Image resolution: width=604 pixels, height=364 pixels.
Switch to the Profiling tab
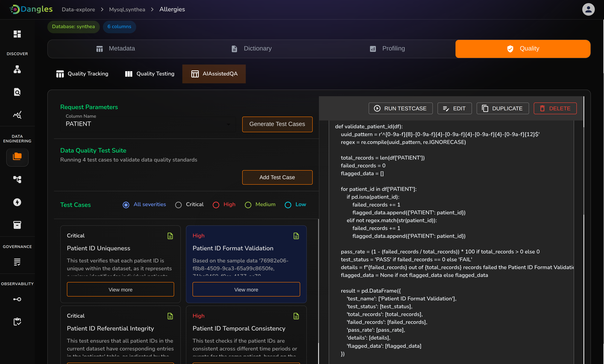pyautogui.click(x=387, y=49)
